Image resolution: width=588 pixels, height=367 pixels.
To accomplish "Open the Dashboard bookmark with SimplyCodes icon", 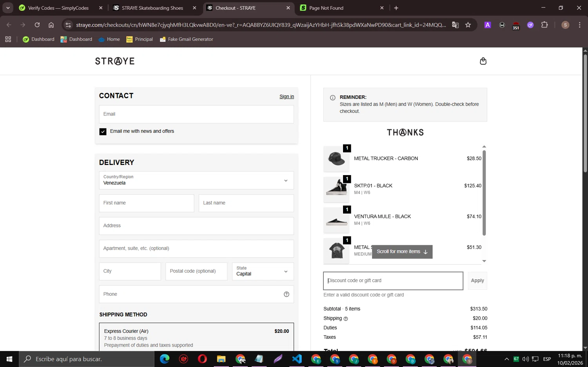I will point(38,39).
